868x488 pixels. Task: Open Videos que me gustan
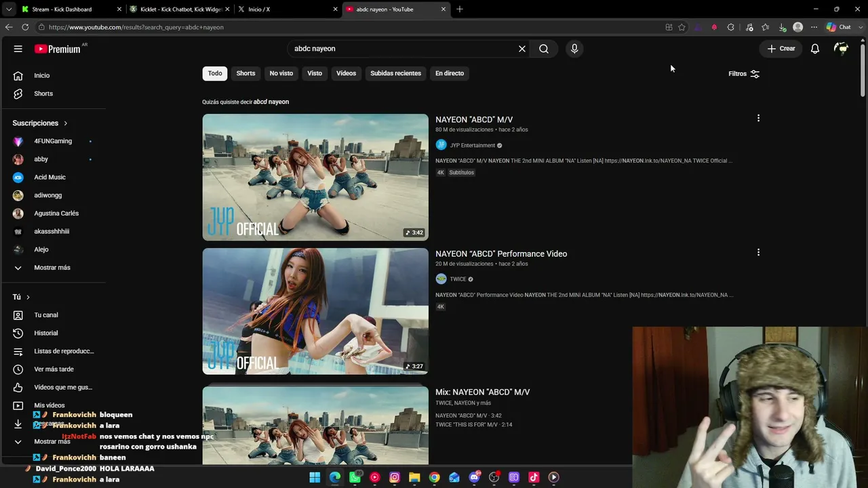[53, 388]
